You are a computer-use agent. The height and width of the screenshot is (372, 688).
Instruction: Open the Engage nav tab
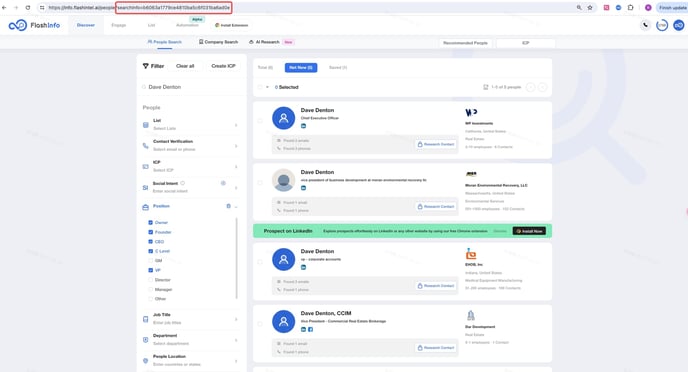tap(118, 25)
